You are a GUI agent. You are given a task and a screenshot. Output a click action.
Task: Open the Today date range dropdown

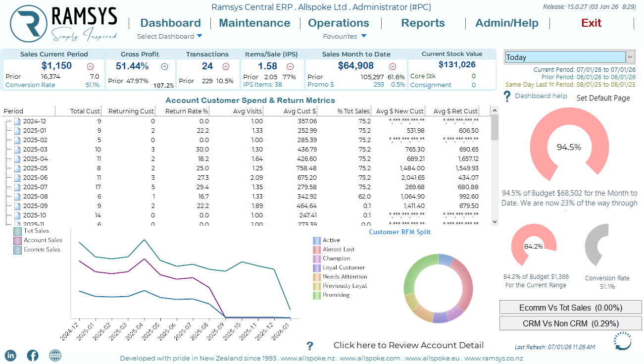[630, 56]
